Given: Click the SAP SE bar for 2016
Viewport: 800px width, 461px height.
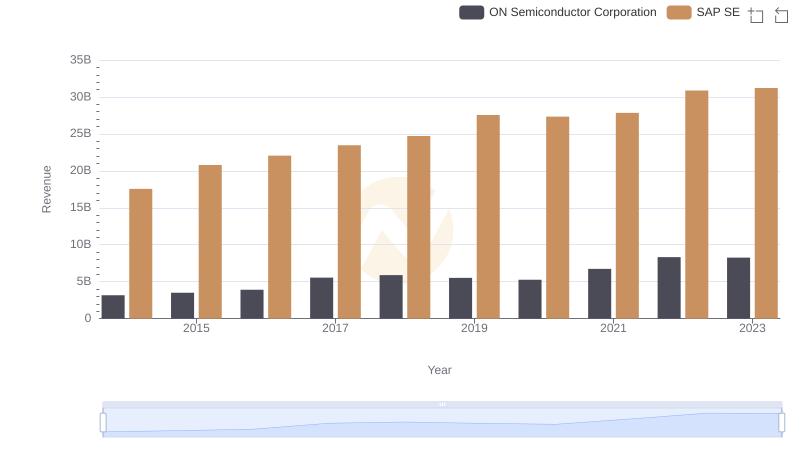Looking at the screenshot, I should pos(280,237).
